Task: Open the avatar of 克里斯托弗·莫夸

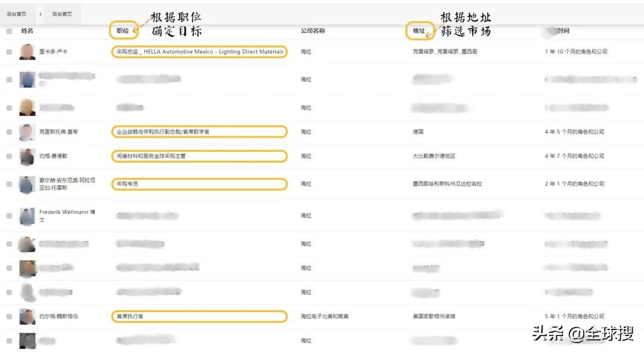Action: pos(26,132)
